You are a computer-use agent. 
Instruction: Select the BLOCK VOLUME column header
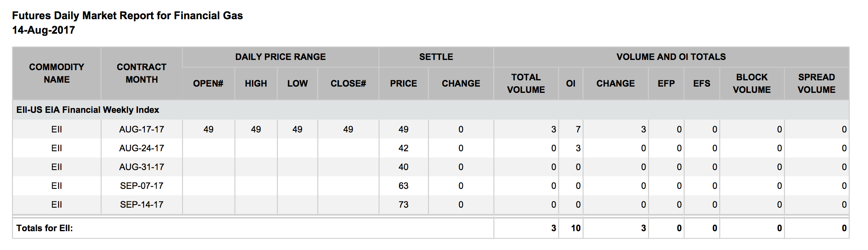click(752, 83)
